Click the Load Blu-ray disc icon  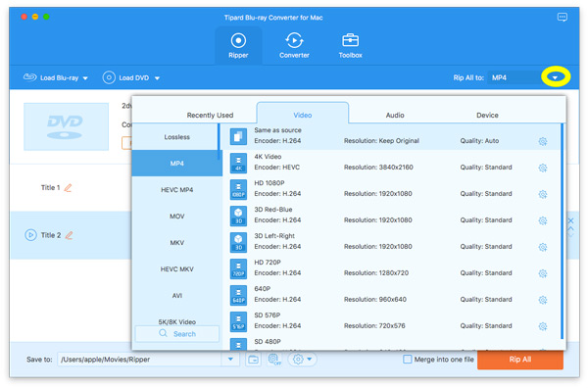point(29,77)
